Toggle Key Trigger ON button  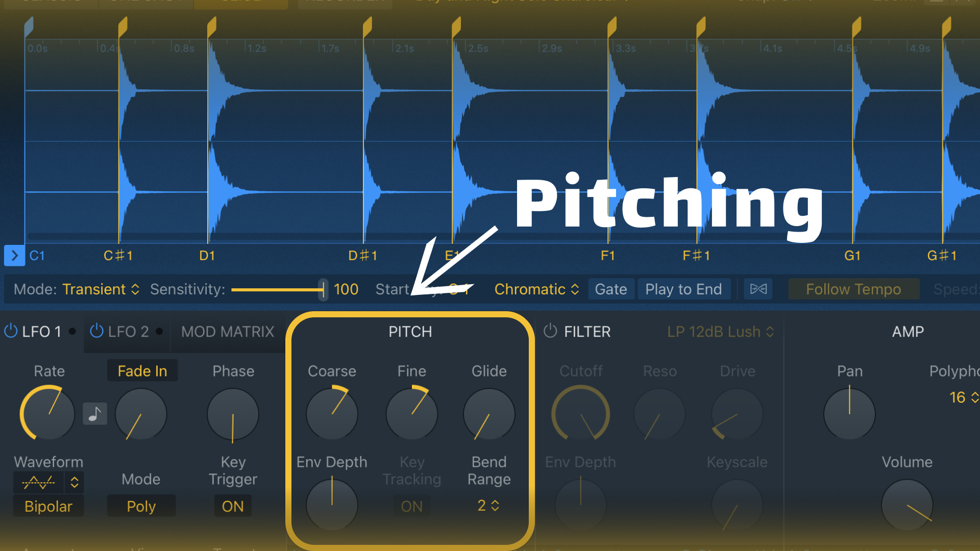tap(233, 506)
